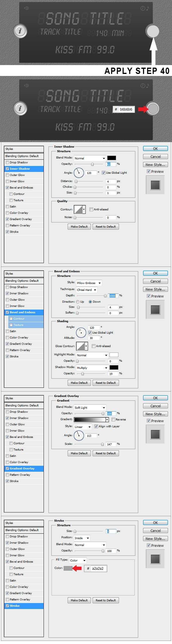Click Make Default in the Stroke dialog
The width and height of the screenshot is (172, 644).
(79, 600)
